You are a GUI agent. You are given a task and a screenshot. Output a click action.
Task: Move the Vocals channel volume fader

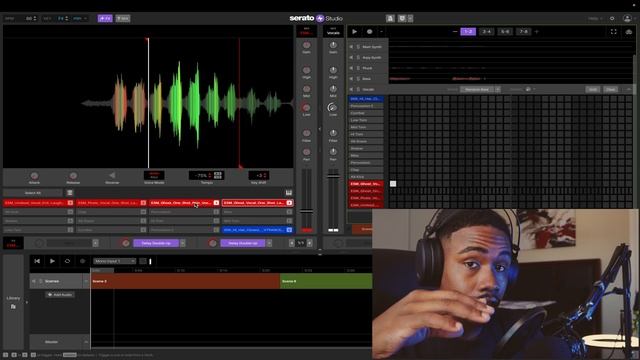[x=333, y=176]
